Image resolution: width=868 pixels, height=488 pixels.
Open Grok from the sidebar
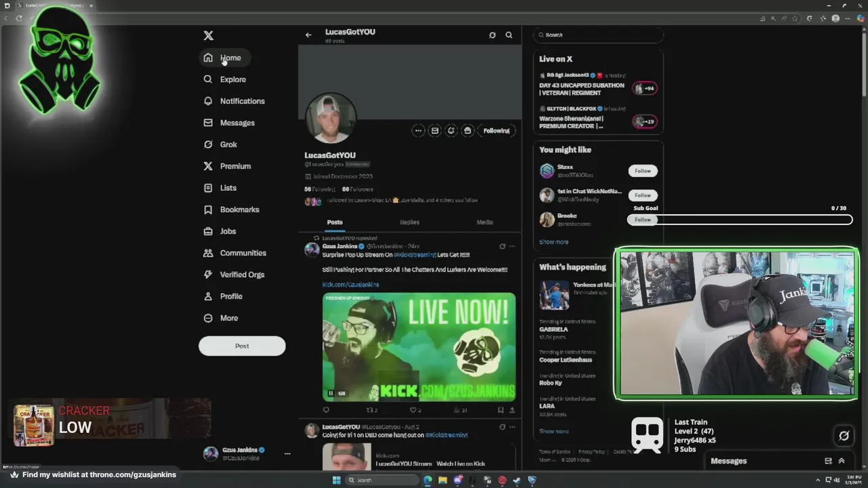[x=220, y=144]
